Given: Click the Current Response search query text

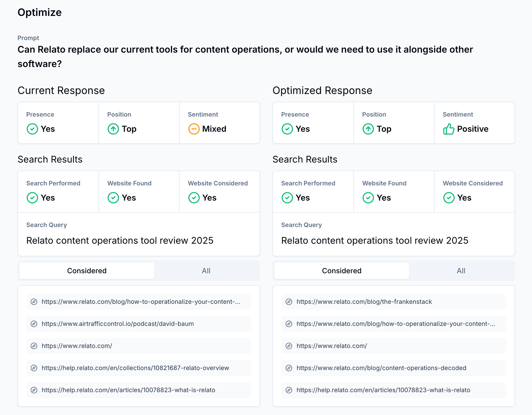Looking at the screenshot, I should pyautogui.click(x=120, y=241).
